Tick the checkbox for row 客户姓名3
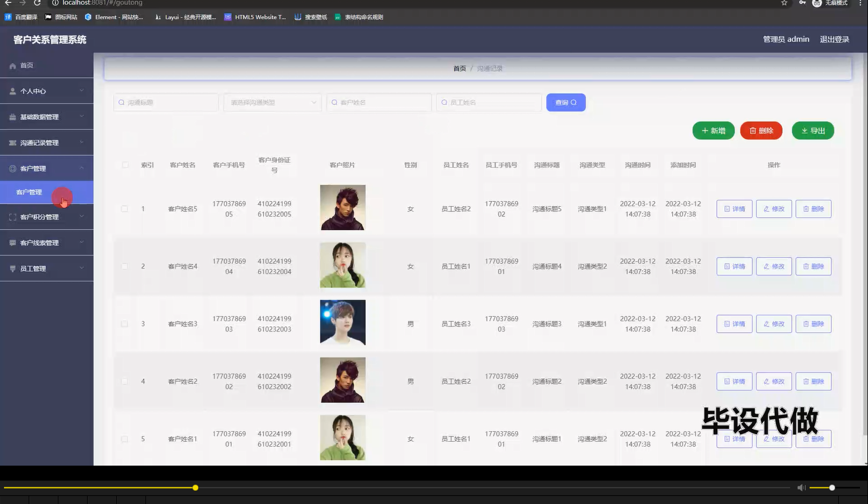This screenshot has width=868, height=504. click(125, 324)
